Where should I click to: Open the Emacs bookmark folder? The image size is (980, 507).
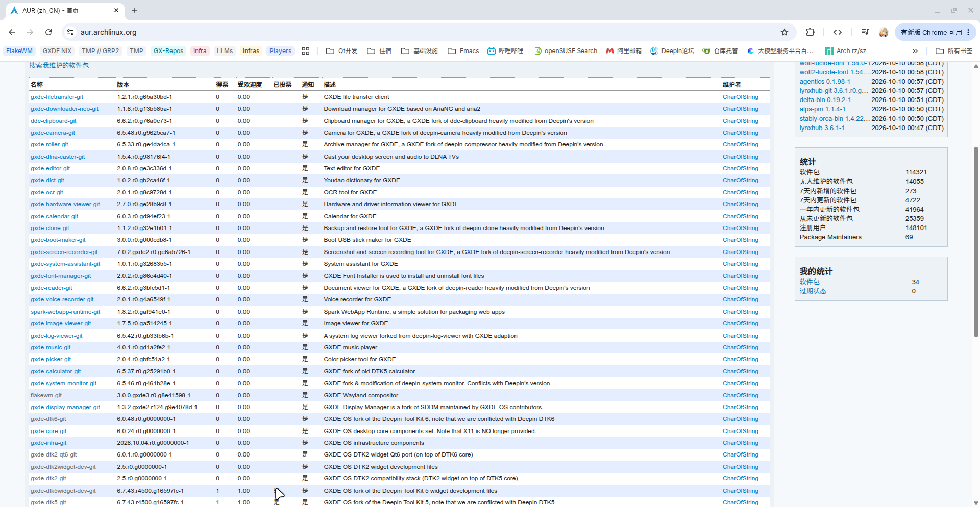[463, 51]
